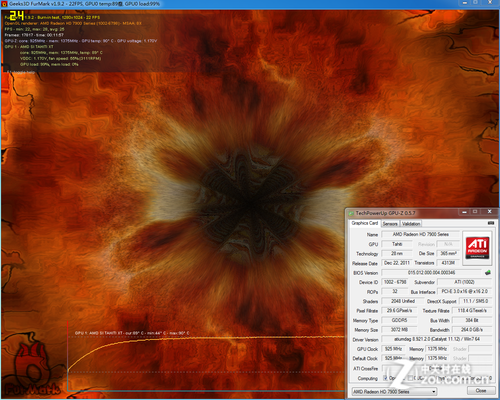Click the Close button in GPU-Z
The height and width of the screenshot is (400, 500).
click(481, 391)
